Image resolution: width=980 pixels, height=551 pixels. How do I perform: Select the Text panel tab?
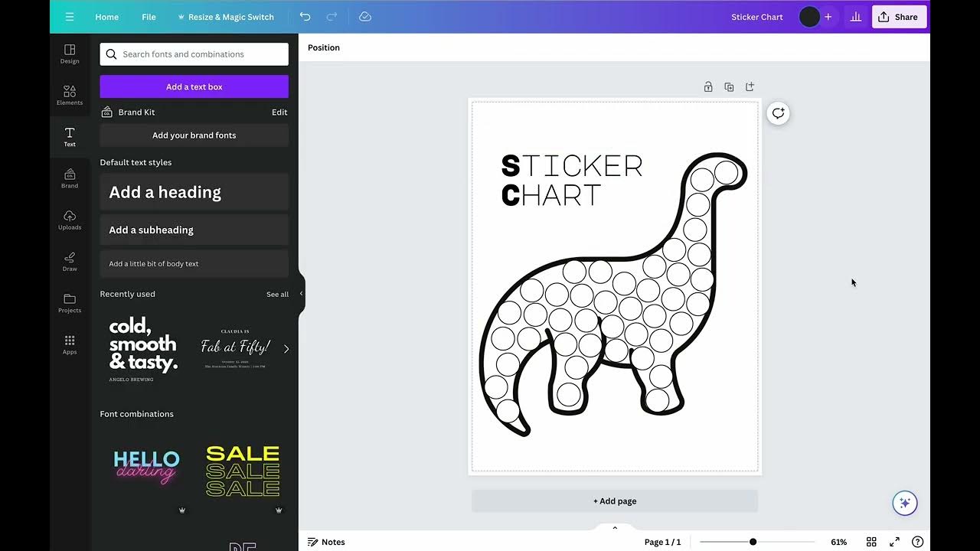tap(70, 137)
